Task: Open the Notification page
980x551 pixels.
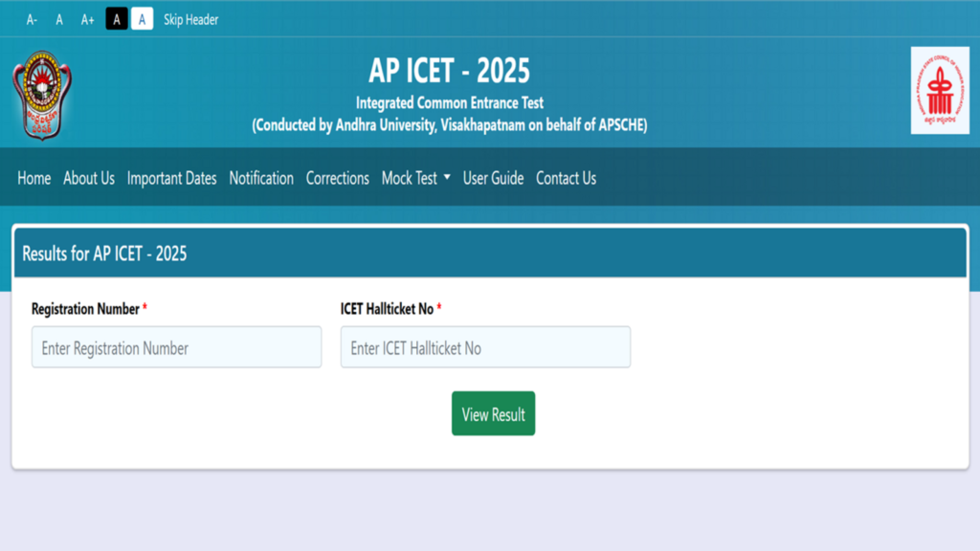Action: 261,178
